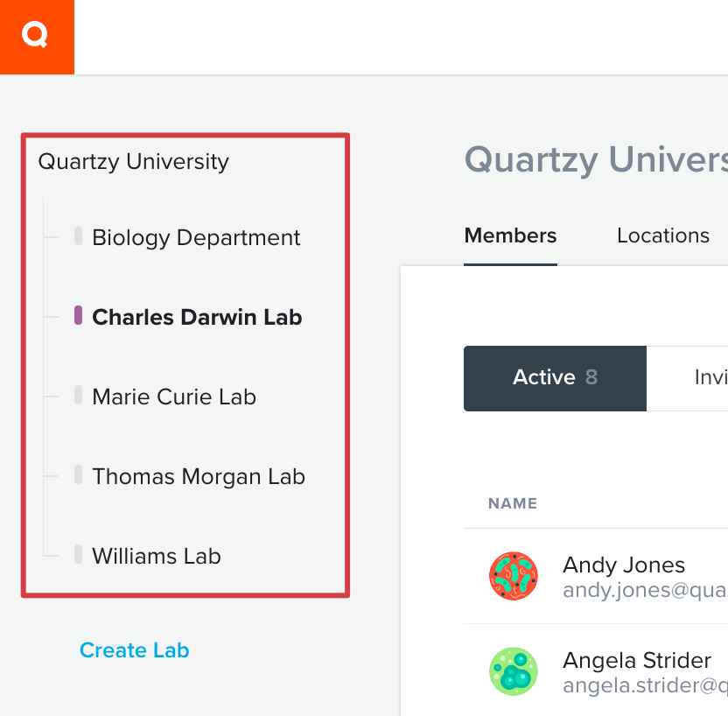
Task: Click the gray marker beside Thomas Morgan Lab
Action: (x=78, y=474)
